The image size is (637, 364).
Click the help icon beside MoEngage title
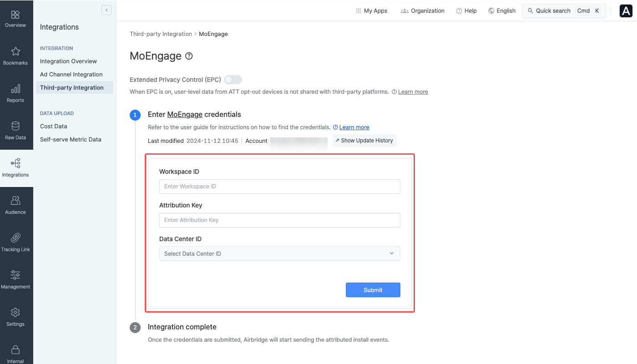point(189,56)
